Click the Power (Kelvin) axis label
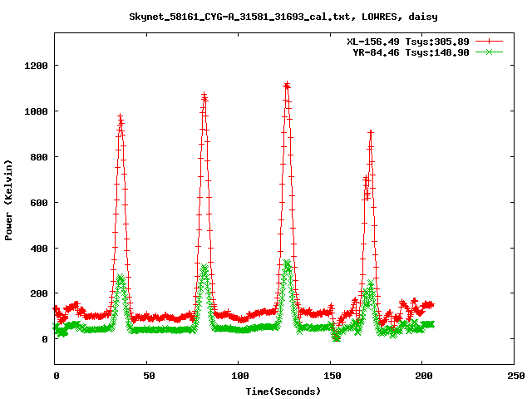Screen dimensions: 532x399 [8, 200]
